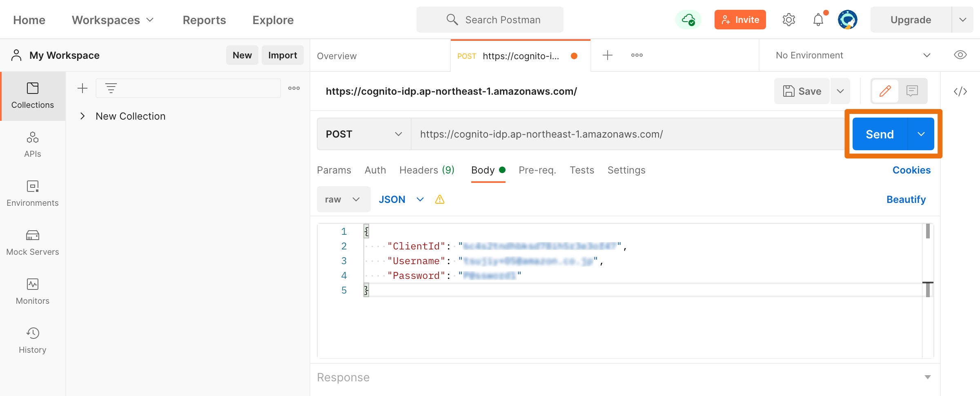Image resolution: width=980 pixels, height=396 pixels.
Task: Open the Mock Servers sidebar panel
Action: (x=33, y=243)
